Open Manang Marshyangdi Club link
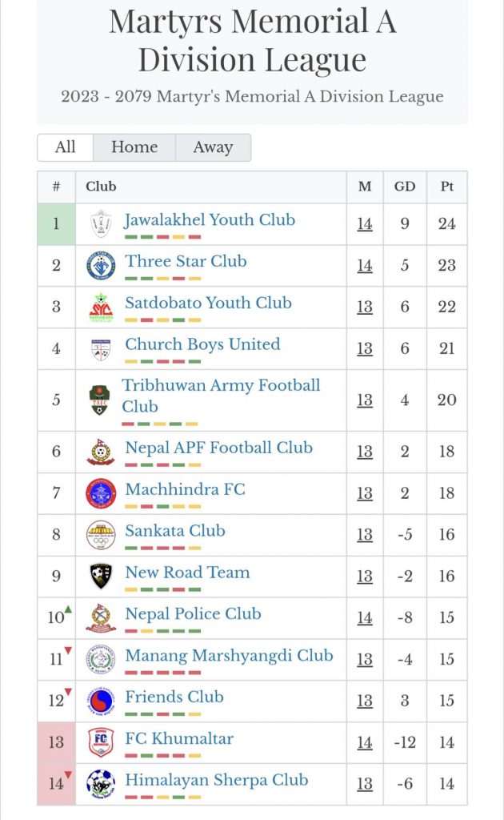 pyautogui.click(x=229, y=655)
